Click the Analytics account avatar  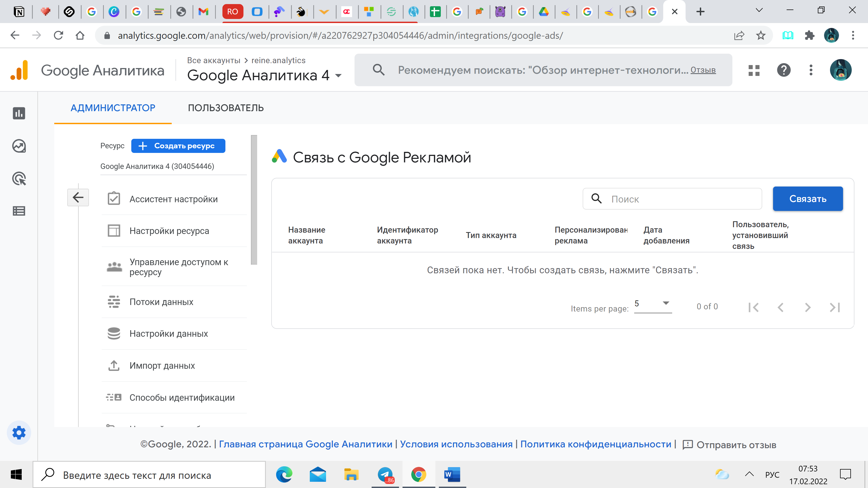tap(840, 70)
